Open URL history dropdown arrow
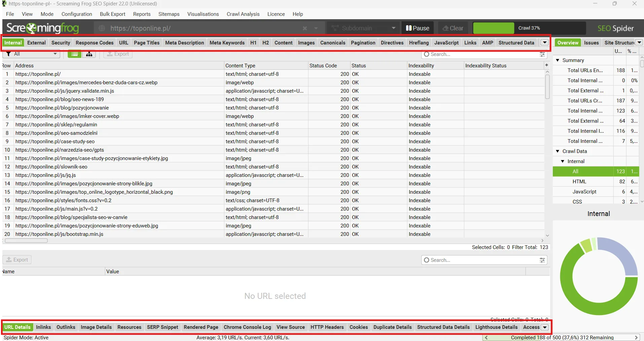This screenshot has height=341, width=644. 316,28
